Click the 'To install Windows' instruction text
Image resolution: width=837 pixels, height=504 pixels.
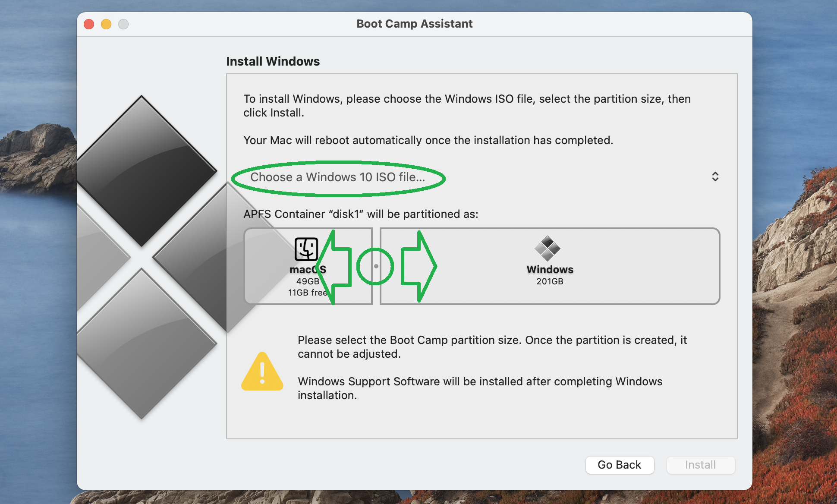click(467, 106)
